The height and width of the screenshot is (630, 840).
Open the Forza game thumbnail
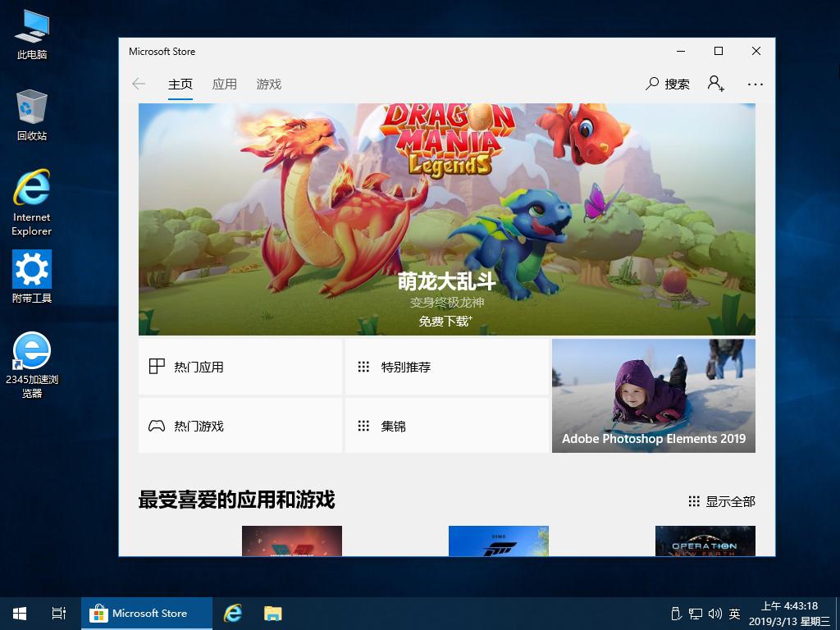pos(498,541)
